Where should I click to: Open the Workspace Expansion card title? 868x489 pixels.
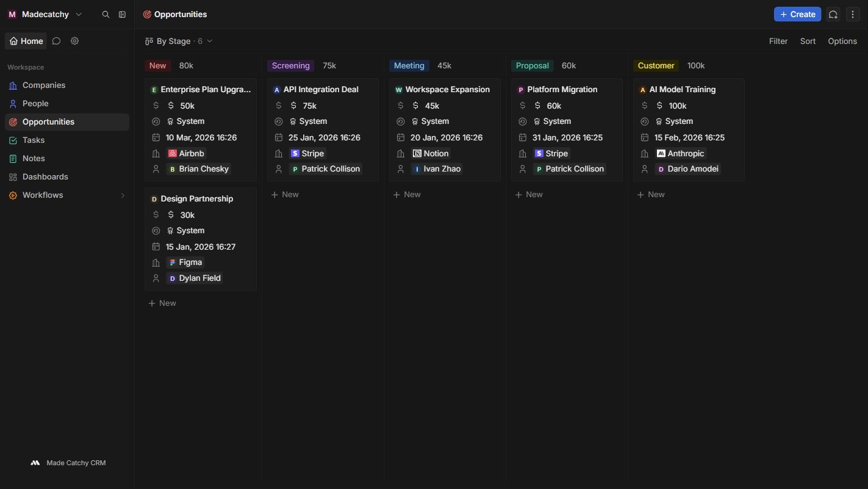point(448,89)
